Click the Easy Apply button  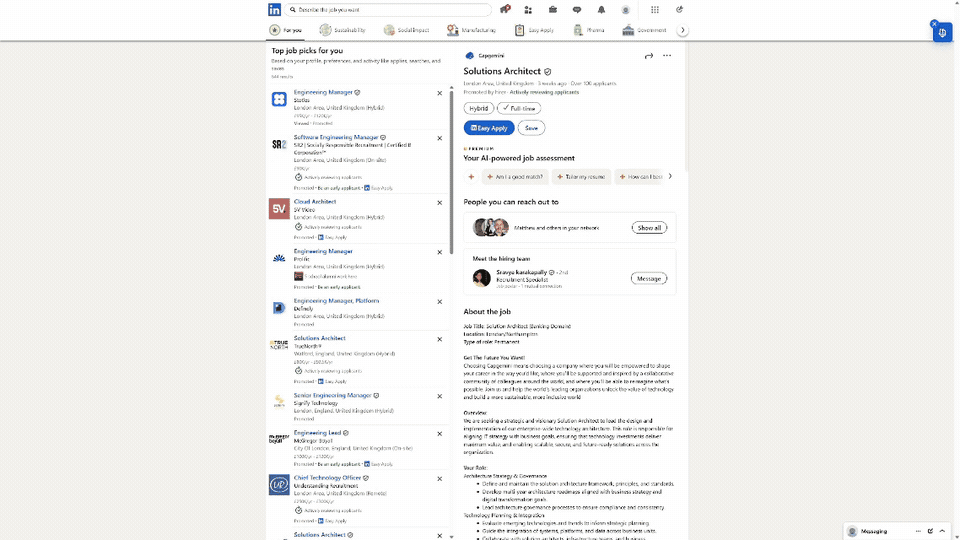coord(489,128)
